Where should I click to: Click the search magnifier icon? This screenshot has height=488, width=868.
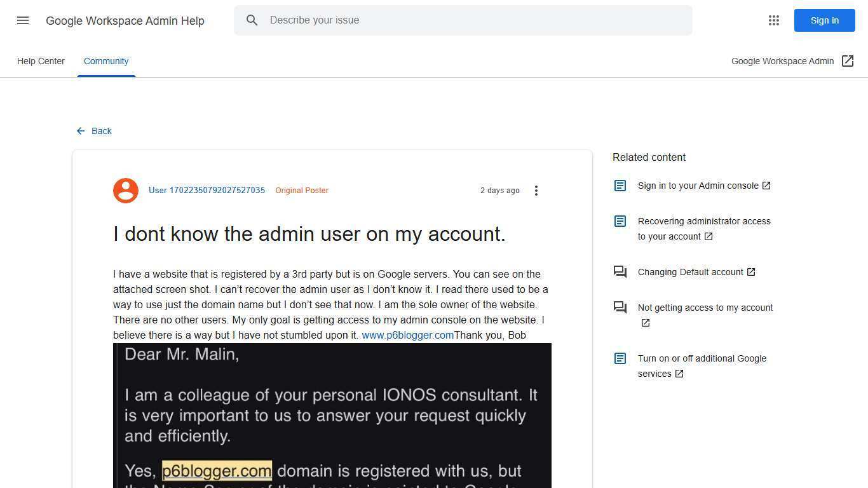252,20
